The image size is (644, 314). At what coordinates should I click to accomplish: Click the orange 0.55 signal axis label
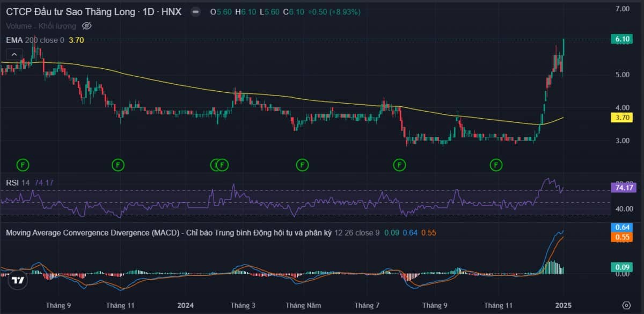coord(623,237)
